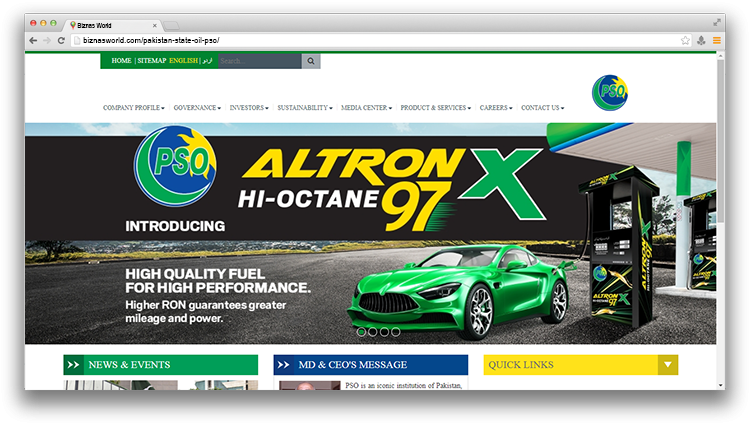Click the PSO logo in the header
Viewport: 750px width, 425px height.
tap(609, 92)
